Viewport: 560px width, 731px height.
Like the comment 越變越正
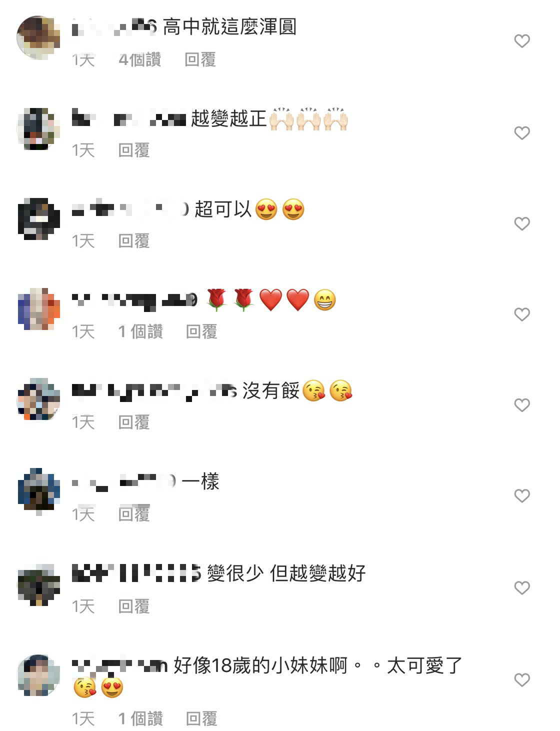(x=521, y=133)
